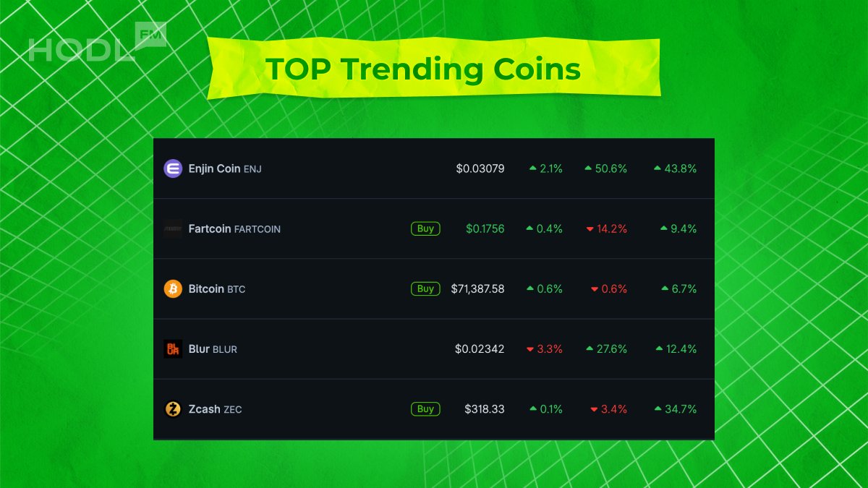Click the Blur logo icon

[x=173, y=348]
